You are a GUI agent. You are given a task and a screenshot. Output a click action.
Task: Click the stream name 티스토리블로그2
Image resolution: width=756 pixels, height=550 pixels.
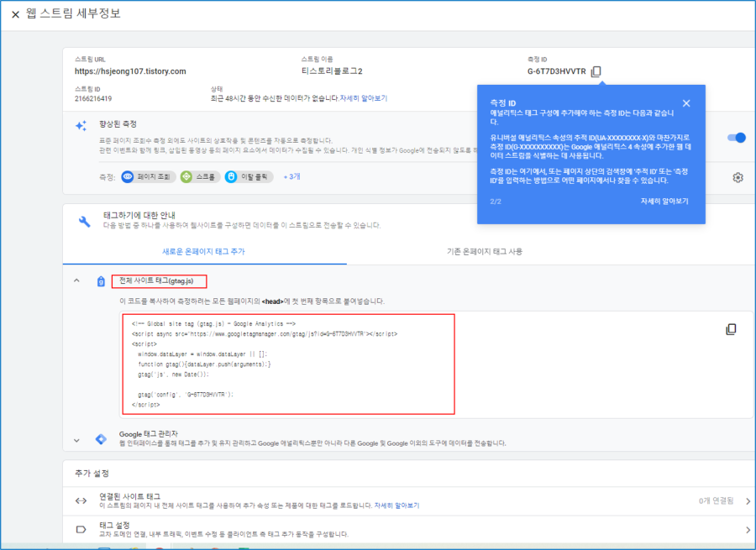click(332, 71)
